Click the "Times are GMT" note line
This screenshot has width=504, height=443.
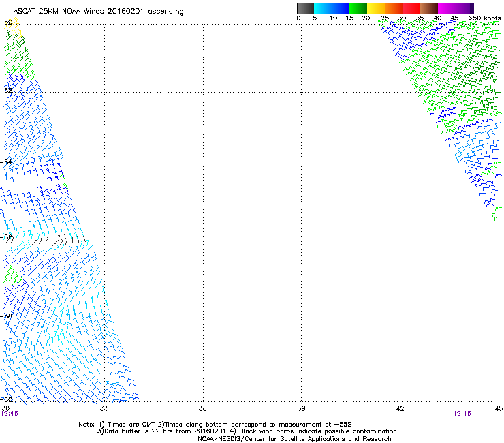pos(215,425)
